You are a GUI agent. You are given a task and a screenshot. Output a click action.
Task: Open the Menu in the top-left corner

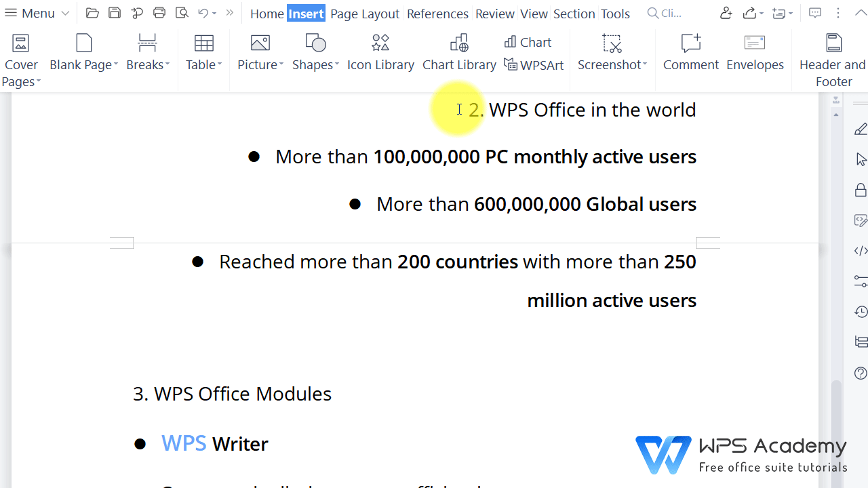[31, 12]
